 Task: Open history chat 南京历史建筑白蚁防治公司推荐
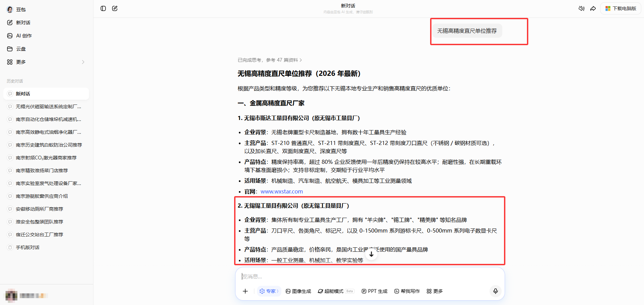[46, 145]
